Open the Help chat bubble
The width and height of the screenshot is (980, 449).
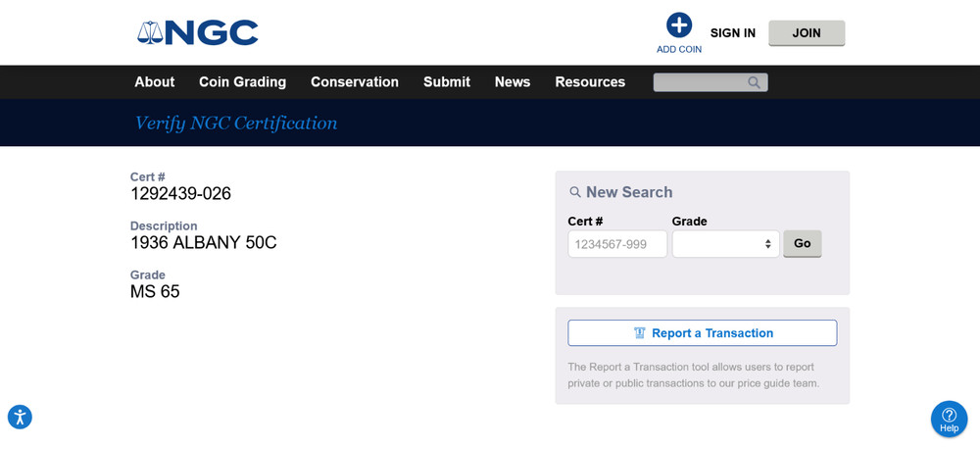[x=949, y=419]
